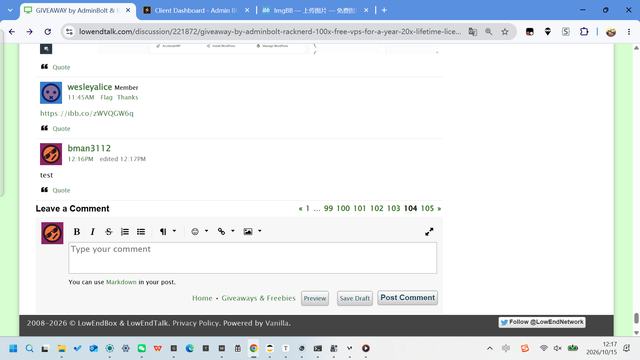Open the Chrome profile avatar
The image size is (640, 360).
tap(611, 31)
